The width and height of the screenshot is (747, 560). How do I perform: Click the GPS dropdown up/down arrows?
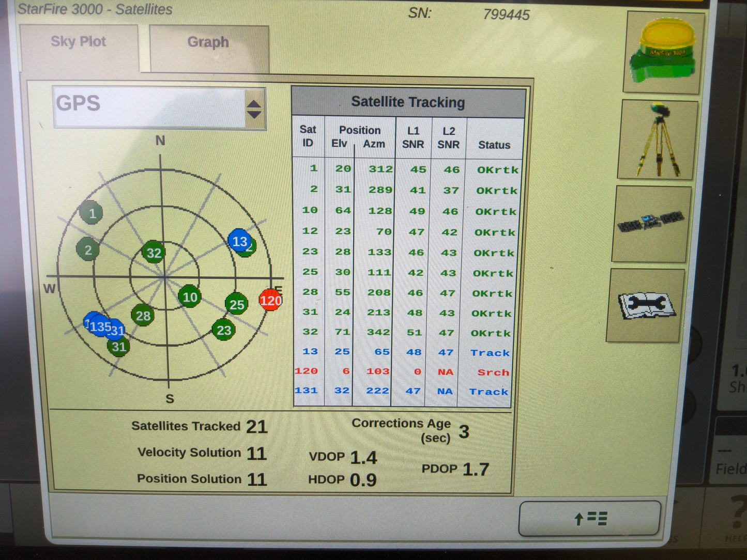click(x=254, y=109)
